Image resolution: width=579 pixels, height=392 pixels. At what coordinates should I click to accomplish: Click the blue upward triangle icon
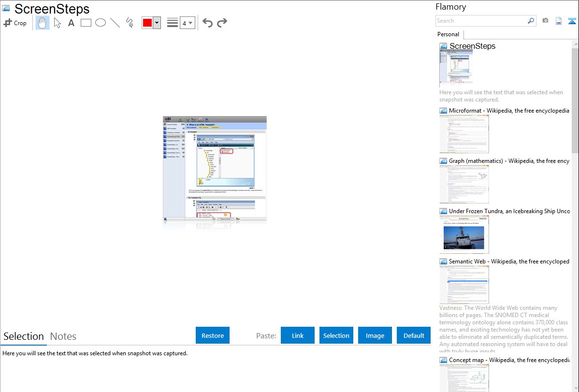click(x=572, y=21)
